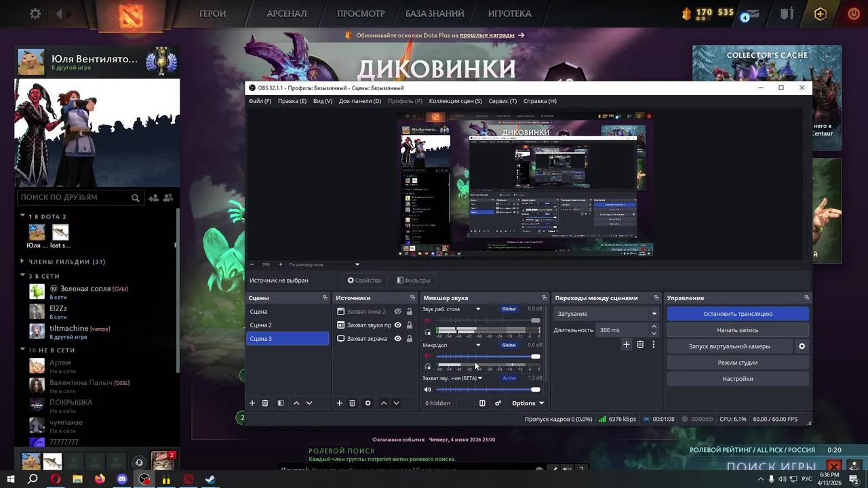Viewport: 868px width, 488px height.
Task: Add a new source in Источники panel
Action: (x=340, y=403)
